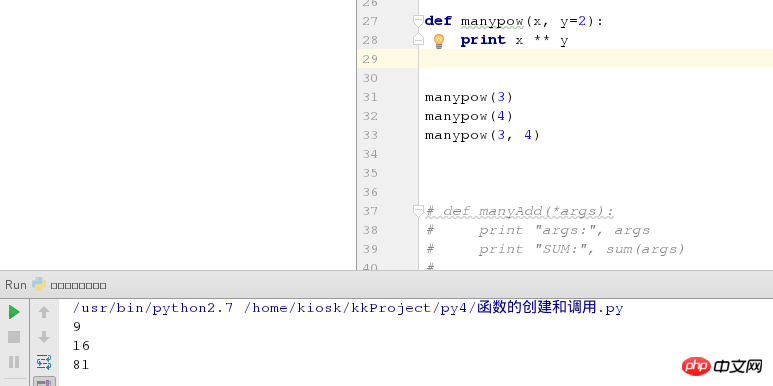Click the Up the Stack Trace arrow

click(44, 312)
